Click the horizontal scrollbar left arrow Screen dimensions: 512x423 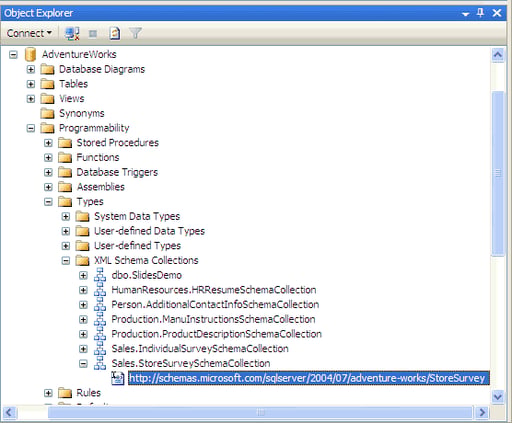[x=9, y=413]
